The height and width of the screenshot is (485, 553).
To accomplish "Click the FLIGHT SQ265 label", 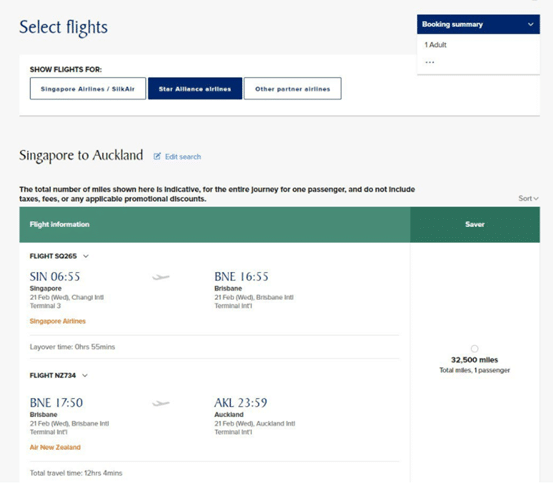I will pyautogui.click(x=53, y=256).
